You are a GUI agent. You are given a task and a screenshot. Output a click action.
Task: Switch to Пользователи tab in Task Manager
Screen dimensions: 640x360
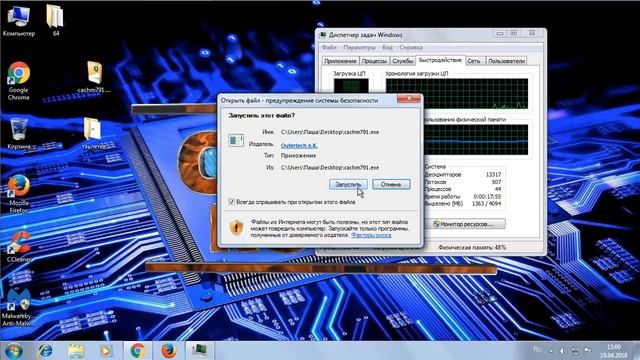pos(506,61)
